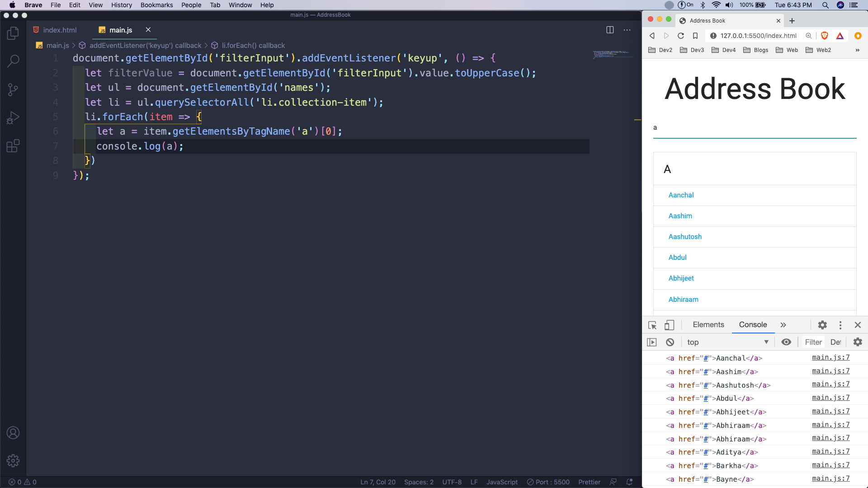Open the Blogs bookmarks folder
The image size is (868, 488).
tap(755, 50)
